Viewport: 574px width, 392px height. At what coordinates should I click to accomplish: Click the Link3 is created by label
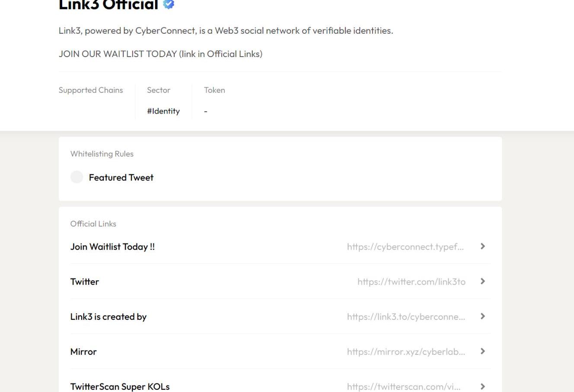[108, 317]
